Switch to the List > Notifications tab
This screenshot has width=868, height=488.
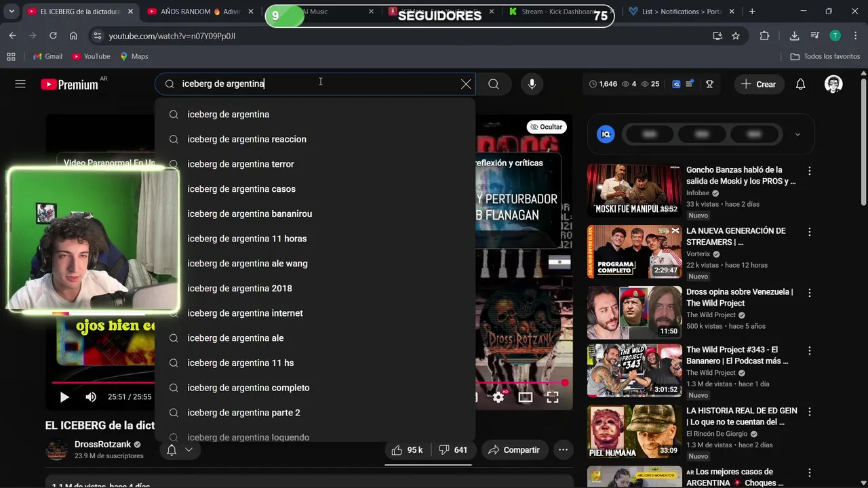pyautogui.click(x=682, y=12)
